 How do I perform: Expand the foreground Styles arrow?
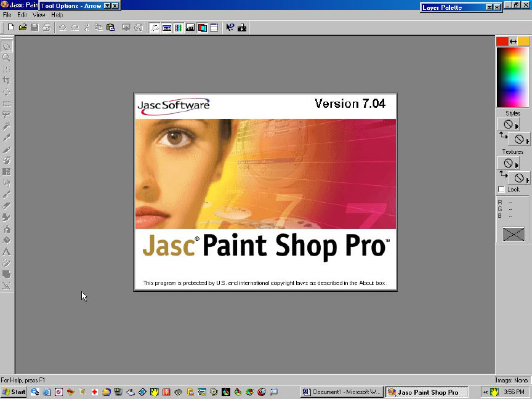tap(517, 126)
